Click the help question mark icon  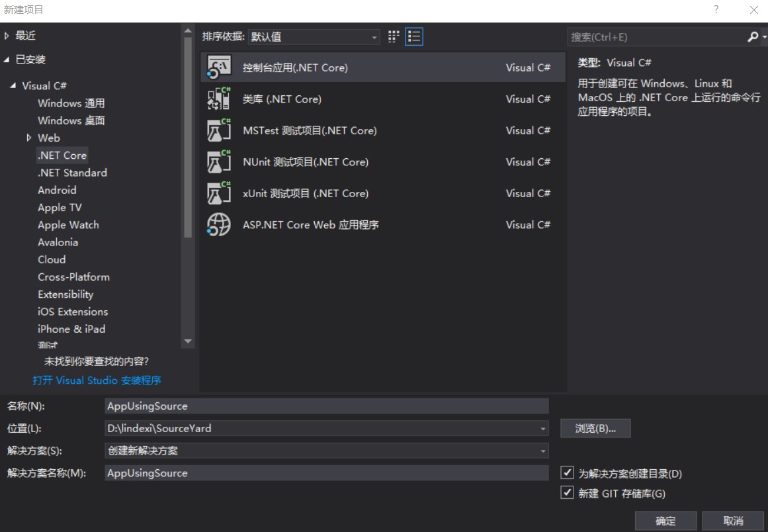pos(716,9)
